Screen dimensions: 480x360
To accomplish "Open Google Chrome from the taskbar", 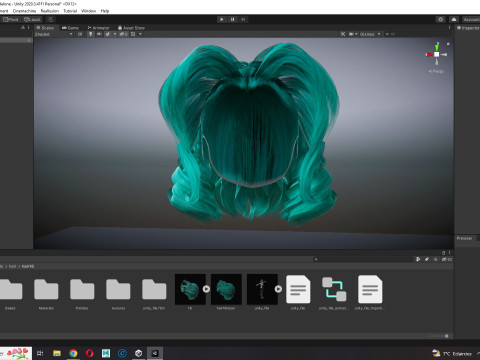I will pos(73,353).
